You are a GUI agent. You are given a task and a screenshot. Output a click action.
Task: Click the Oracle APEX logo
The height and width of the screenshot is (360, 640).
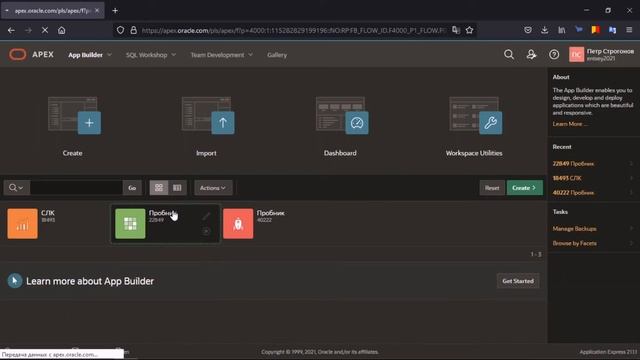click(32, 54)
